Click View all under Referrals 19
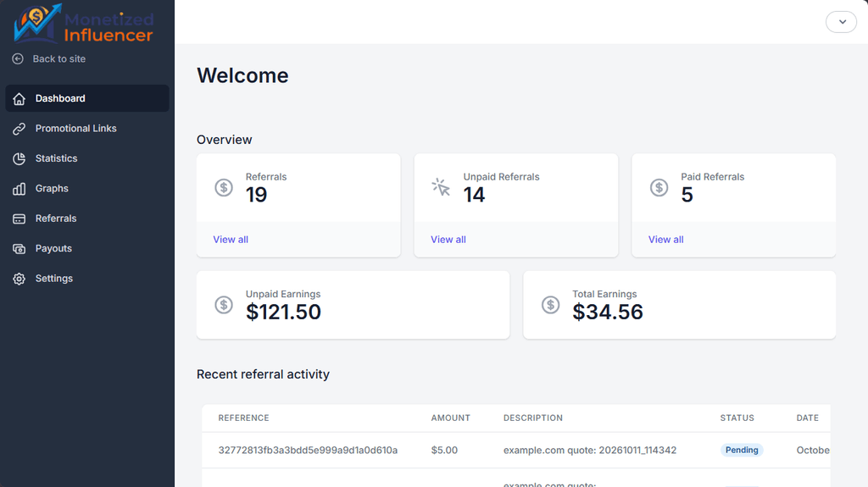This screenshot has width=868, height=487. pyautogui.click(x=231, y=240)
